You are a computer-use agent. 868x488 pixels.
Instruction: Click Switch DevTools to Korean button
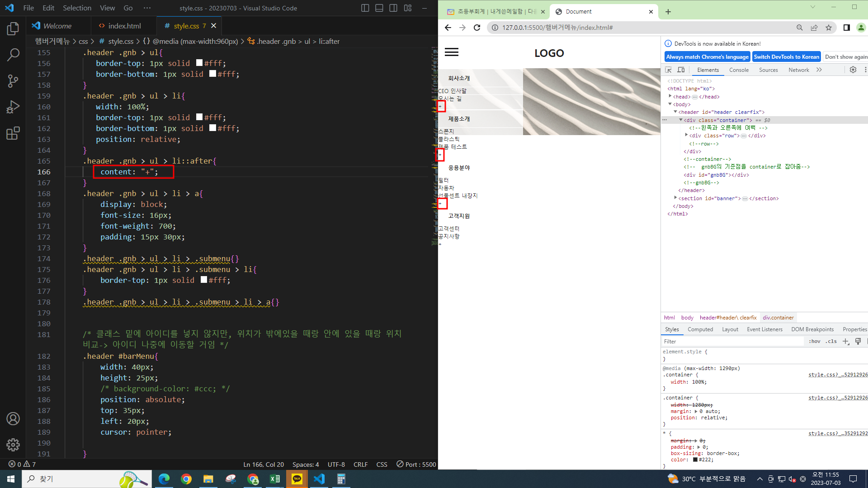tap(786, 56)
